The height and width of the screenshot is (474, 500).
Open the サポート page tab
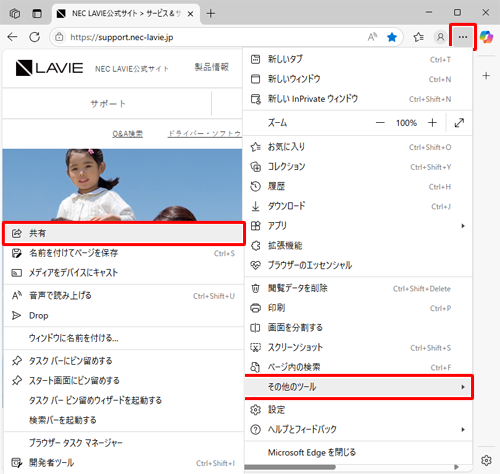108,104
